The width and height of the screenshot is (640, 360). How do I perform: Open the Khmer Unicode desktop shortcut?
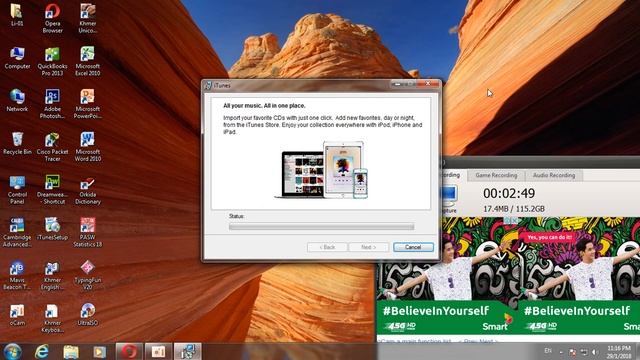point(87,18)
